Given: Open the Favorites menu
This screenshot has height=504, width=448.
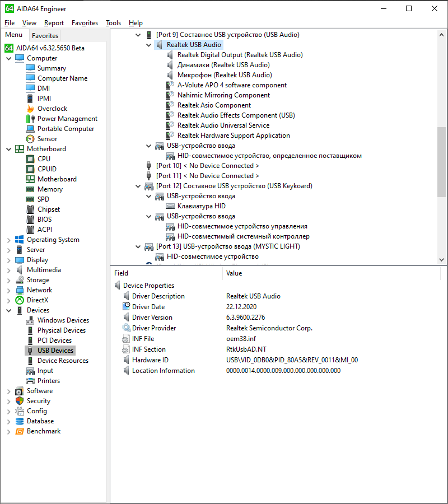Looking at the screenshot, I should click(85, 23).
